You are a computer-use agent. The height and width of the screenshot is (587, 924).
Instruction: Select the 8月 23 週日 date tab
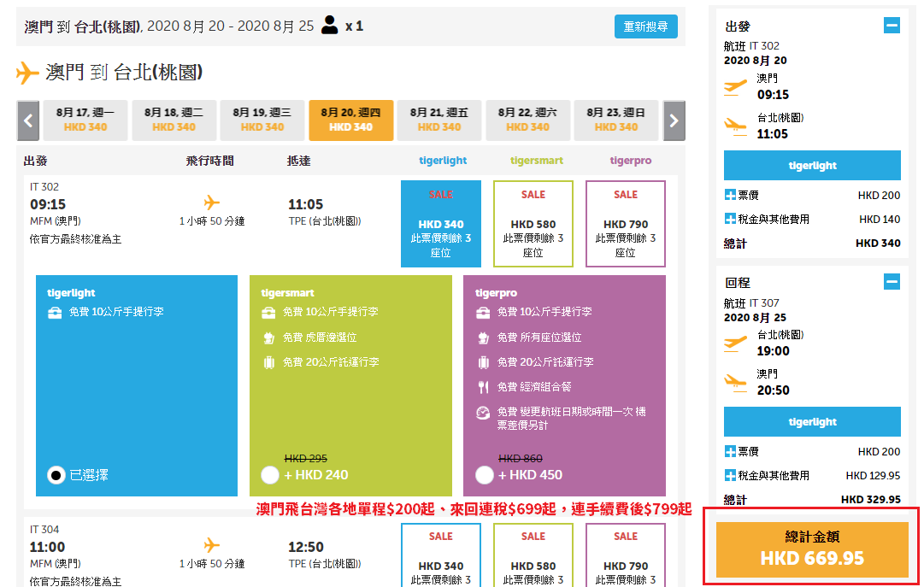(x=615, y=120)
